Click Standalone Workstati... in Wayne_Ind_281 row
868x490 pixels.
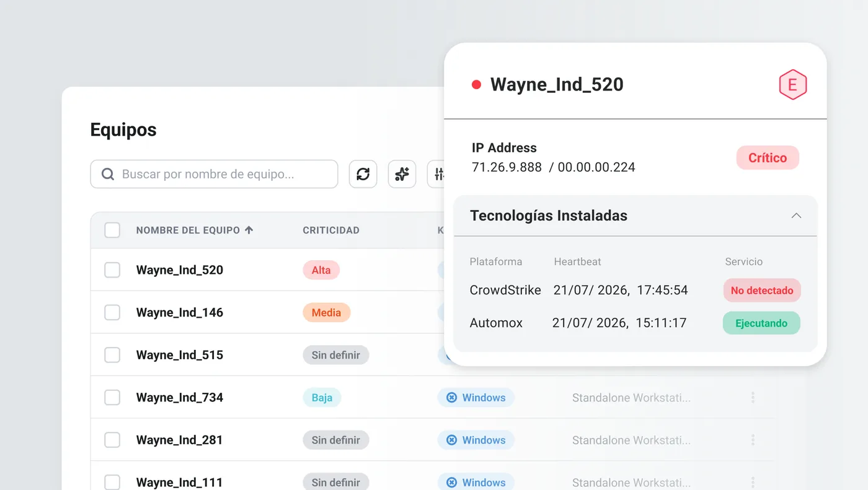coord(631,440)
